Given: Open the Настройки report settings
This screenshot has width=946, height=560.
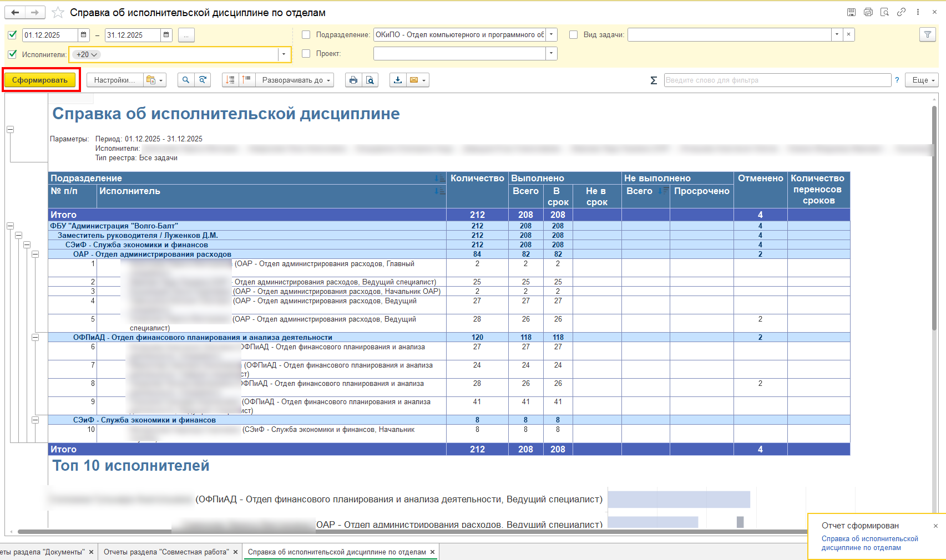Looking at the screenshot, I should pos(114,80).
